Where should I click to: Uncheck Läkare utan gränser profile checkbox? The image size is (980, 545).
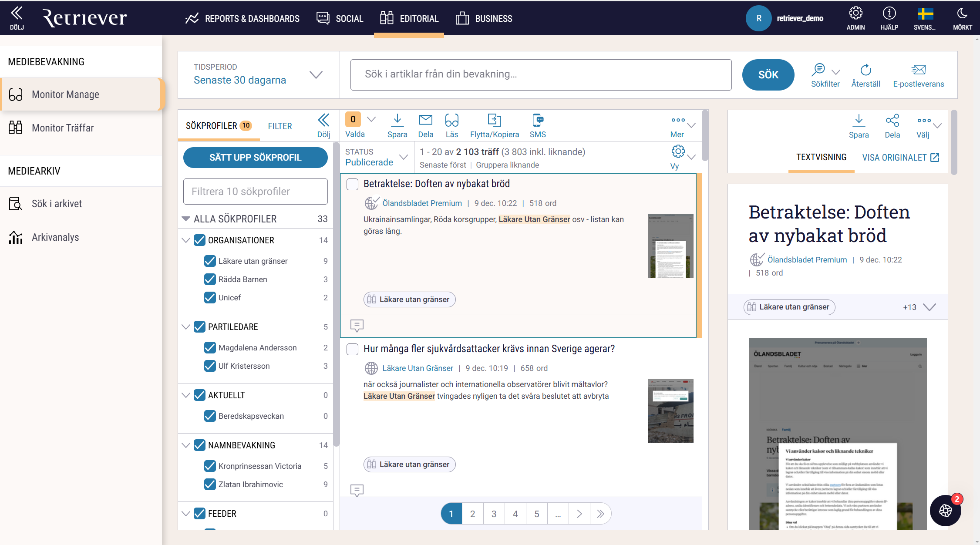click(x=210, y=261)
